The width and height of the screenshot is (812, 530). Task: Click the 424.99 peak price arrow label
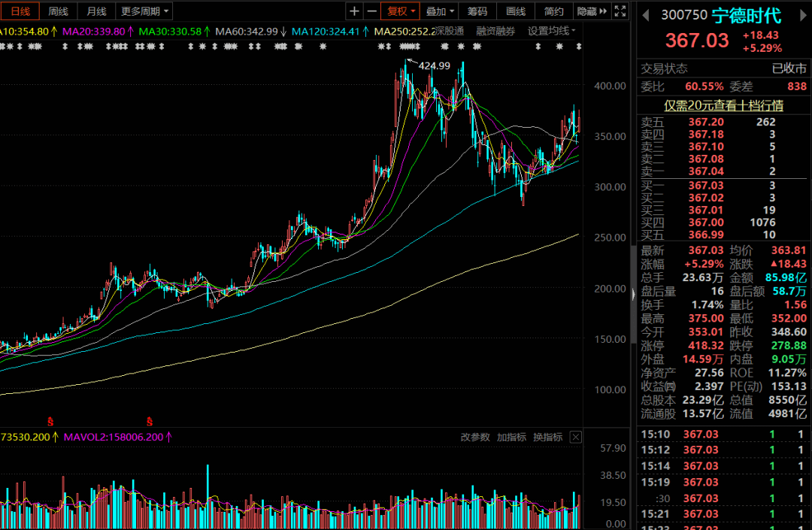[433, 65]
